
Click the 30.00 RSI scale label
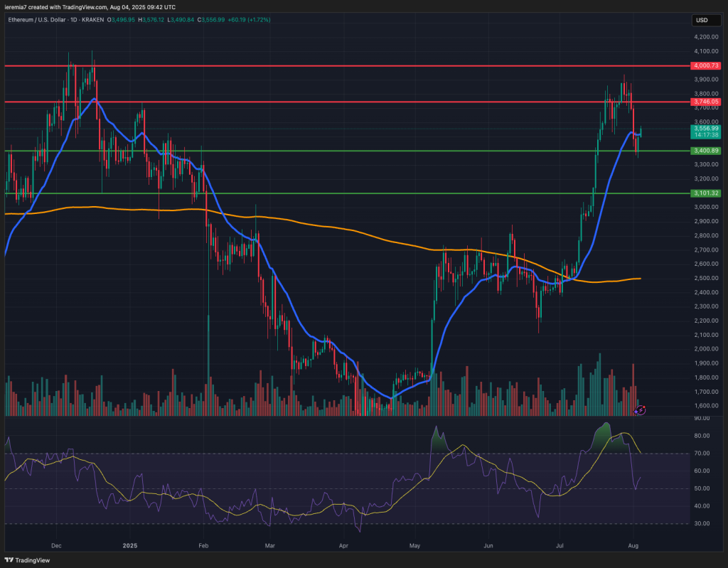pyautogui.click(x=703, y=523)
